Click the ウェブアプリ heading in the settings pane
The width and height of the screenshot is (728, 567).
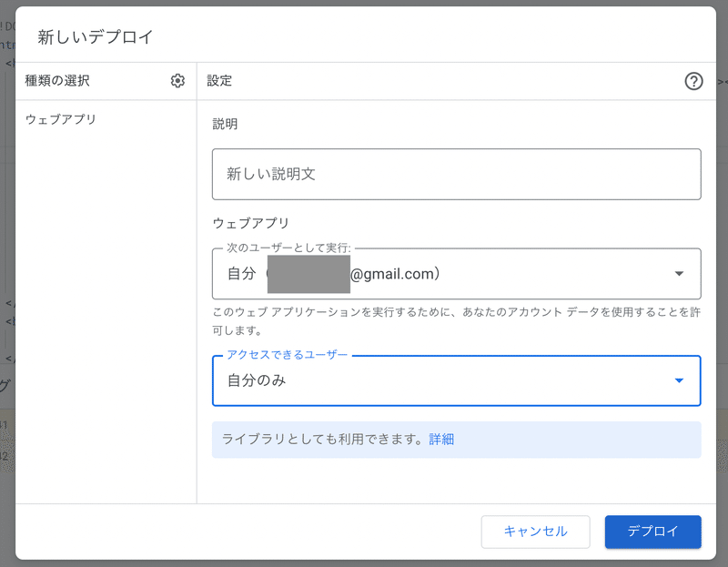(250, 223)
